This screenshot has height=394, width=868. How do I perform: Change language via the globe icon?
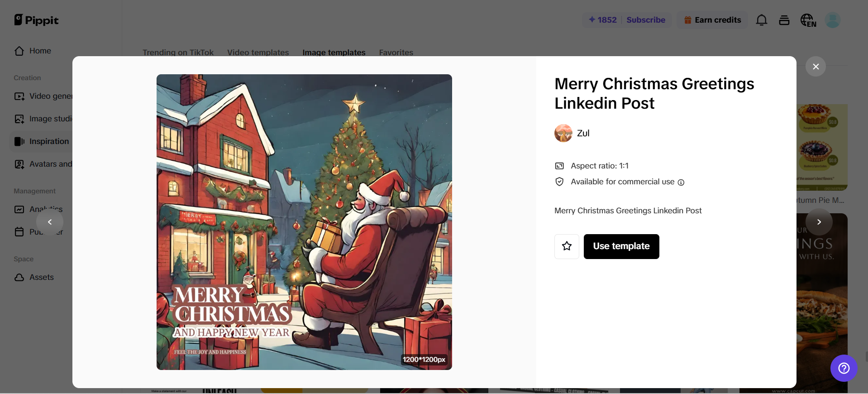(x=808, y=20)
